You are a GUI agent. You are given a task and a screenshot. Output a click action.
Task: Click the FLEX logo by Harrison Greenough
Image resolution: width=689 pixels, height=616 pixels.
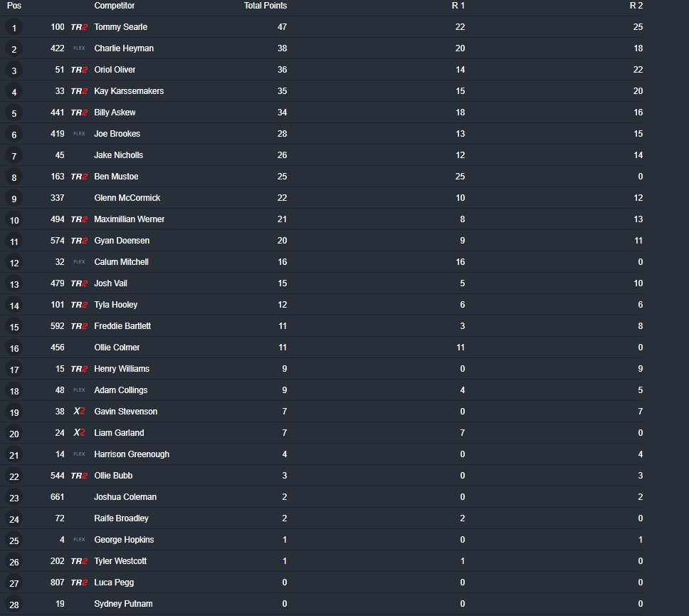coord(79,454)
